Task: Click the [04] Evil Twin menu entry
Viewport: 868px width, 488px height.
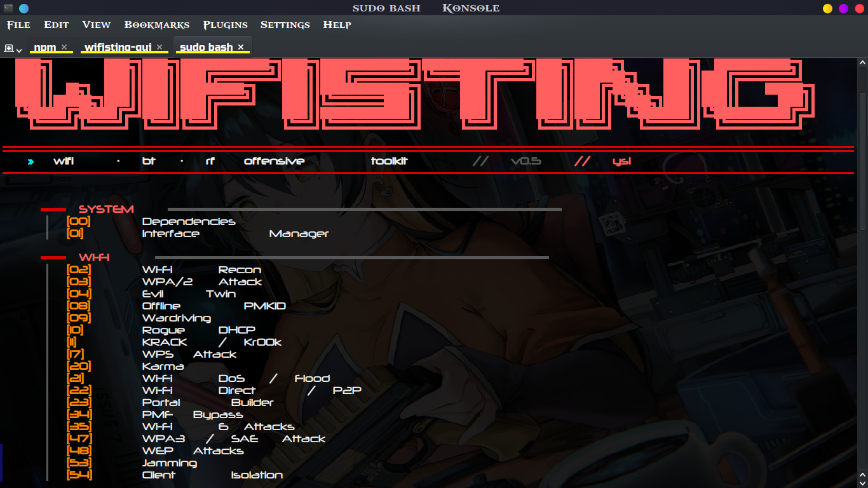Action: tap(151, 294)
